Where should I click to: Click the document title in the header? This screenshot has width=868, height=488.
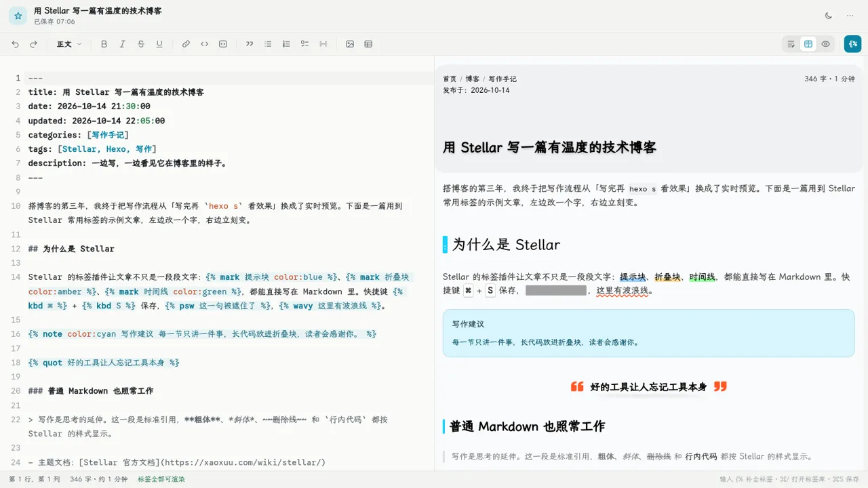pos(98,11)
